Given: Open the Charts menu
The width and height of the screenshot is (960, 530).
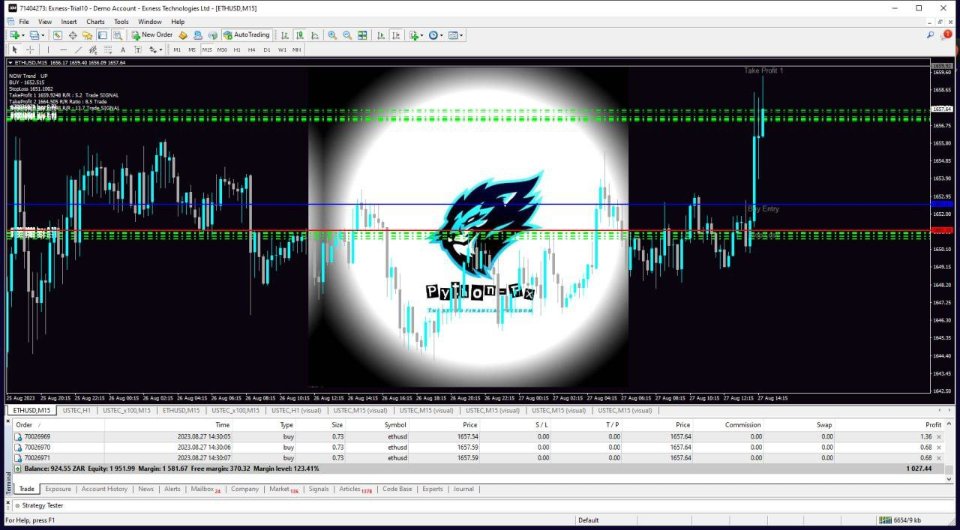Looking at the screenshot, I should (x=96, y=21).
